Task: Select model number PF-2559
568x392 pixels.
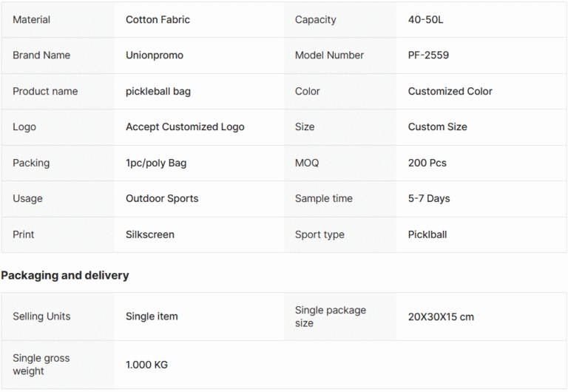Action: click(x=428, y=55)
